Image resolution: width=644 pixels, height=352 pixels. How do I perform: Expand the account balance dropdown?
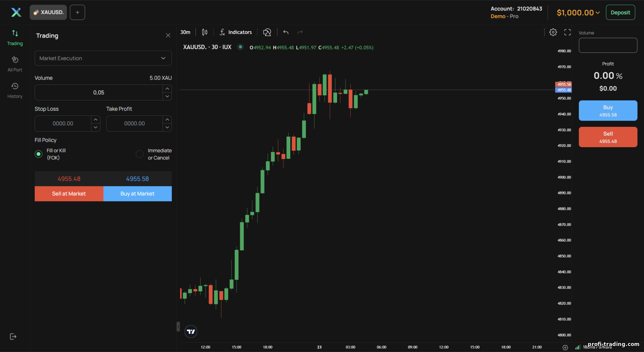coord(578,12)
